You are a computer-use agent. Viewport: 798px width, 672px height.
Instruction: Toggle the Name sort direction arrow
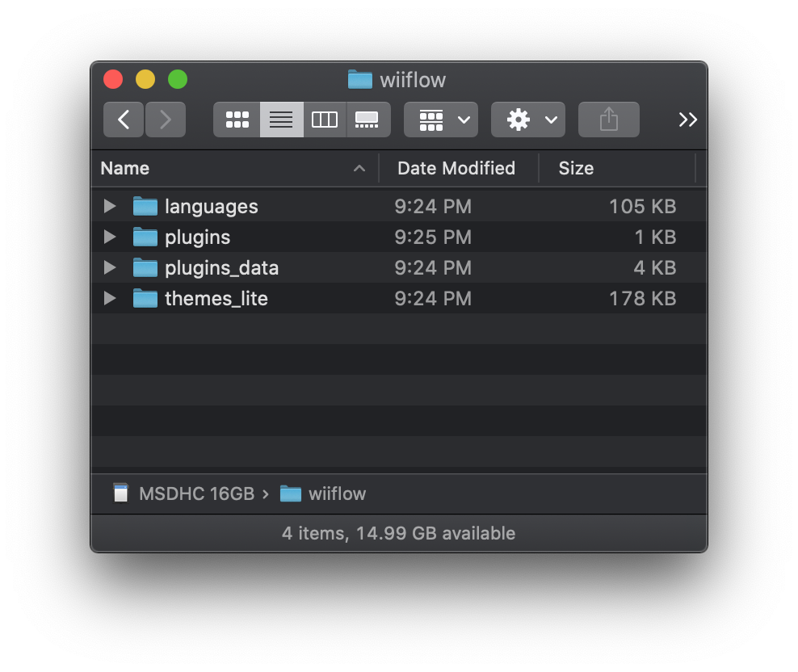[x=359, y=169]
